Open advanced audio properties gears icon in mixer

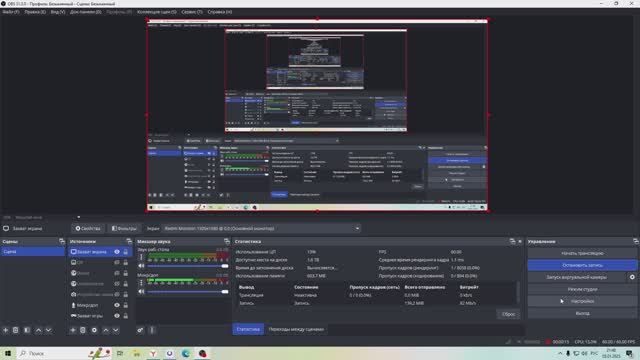click(140, 330)
